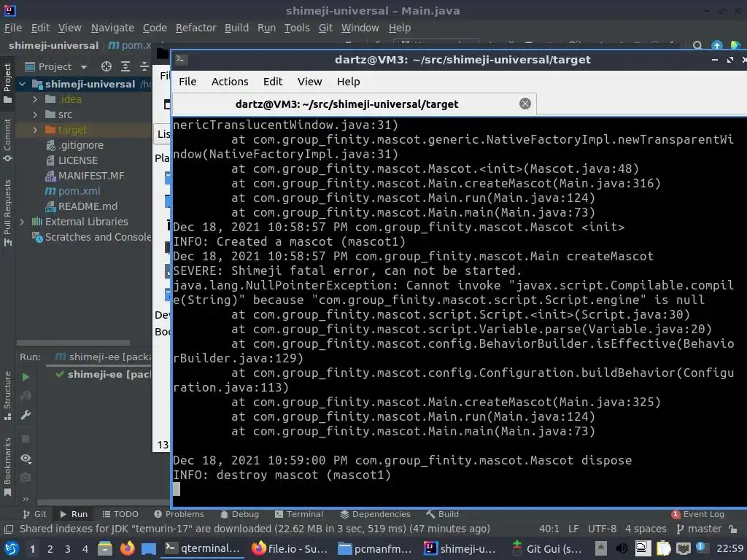
Task: Toggle read-only lock icon in status bar
Action: (734, 529)
